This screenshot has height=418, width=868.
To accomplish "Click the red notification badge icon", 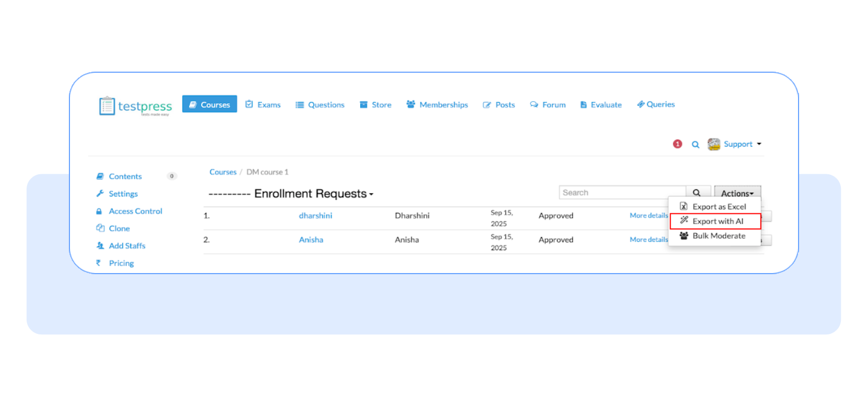I will tap(677, 144).
